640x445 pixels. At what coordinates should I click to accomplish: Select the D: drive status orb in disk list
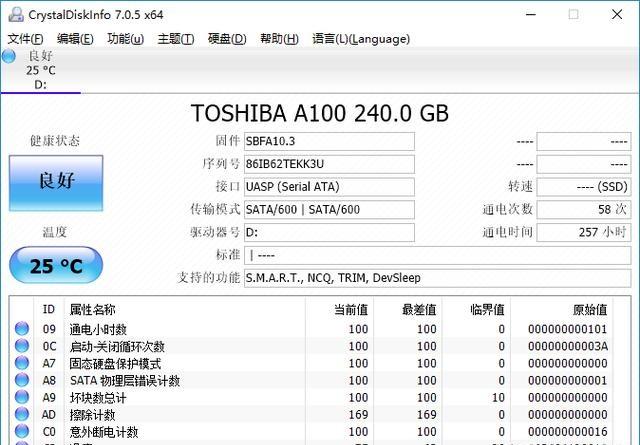[x=9, y=56]
